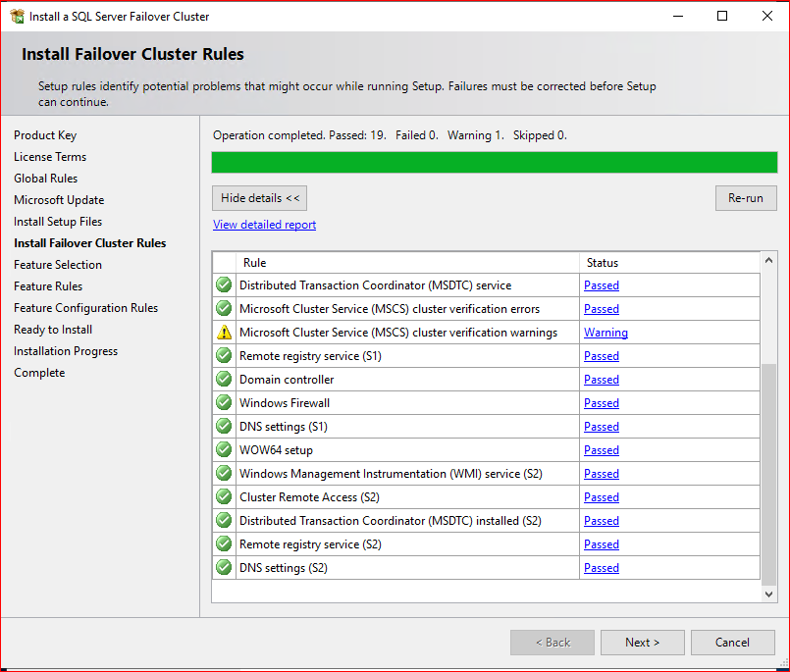790x672 pixels.
Task: Click green check icon for Remote registry service (S1)
Action: (224, 355)
